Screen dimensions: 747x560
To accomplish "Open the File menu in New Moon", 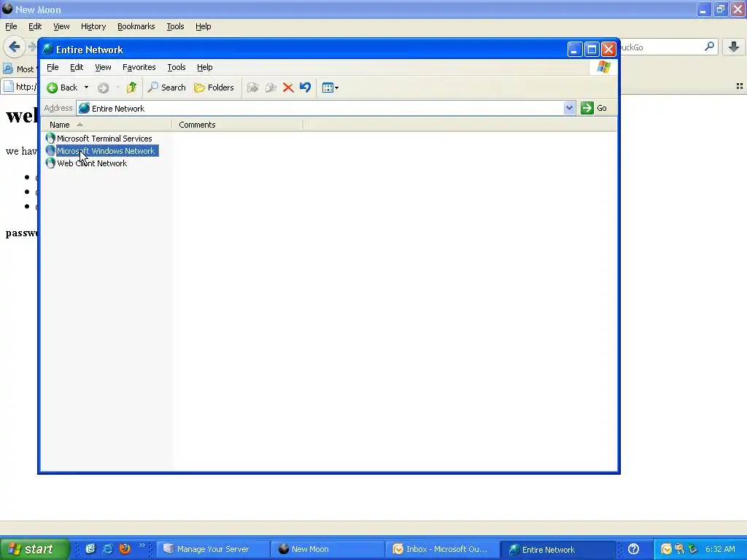I will click(11, 27).
